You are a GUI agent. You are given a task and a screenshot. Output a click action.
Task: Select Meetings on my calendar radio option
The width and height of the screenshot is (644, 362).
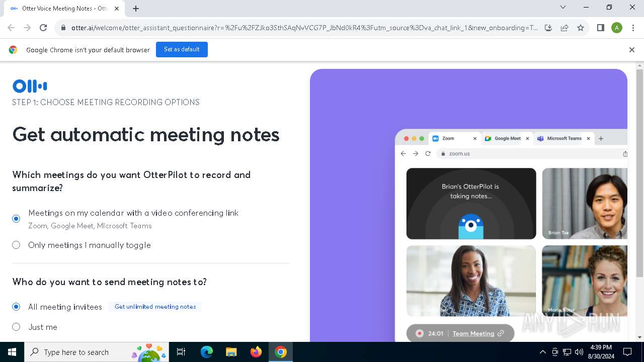click(16, 219)
